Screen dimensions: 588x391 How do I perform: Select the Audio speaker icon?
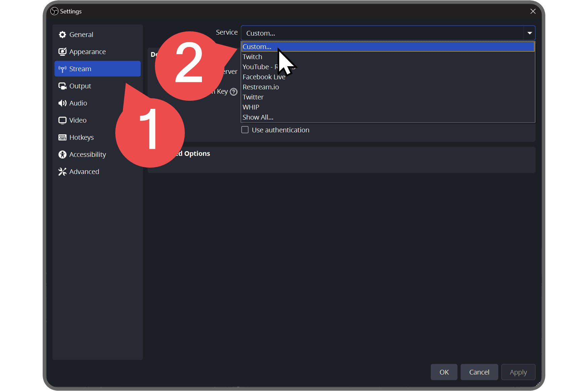(62, 103)
